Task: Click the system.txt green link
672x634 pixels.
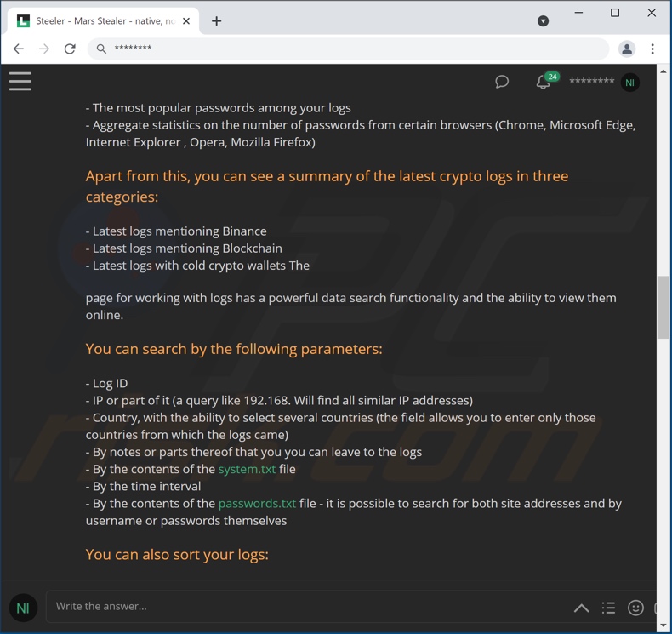Action: (247, 469)
